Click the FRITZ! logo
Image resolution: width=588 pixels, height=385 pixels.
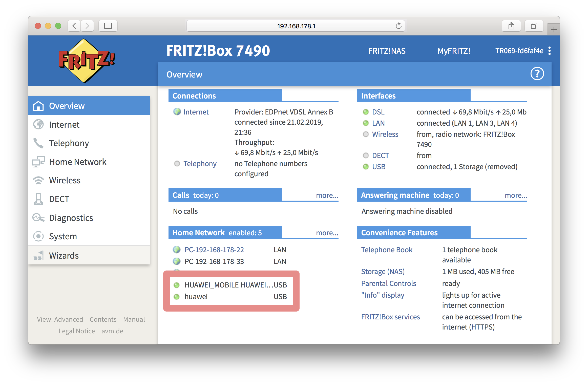pos(87,61)
